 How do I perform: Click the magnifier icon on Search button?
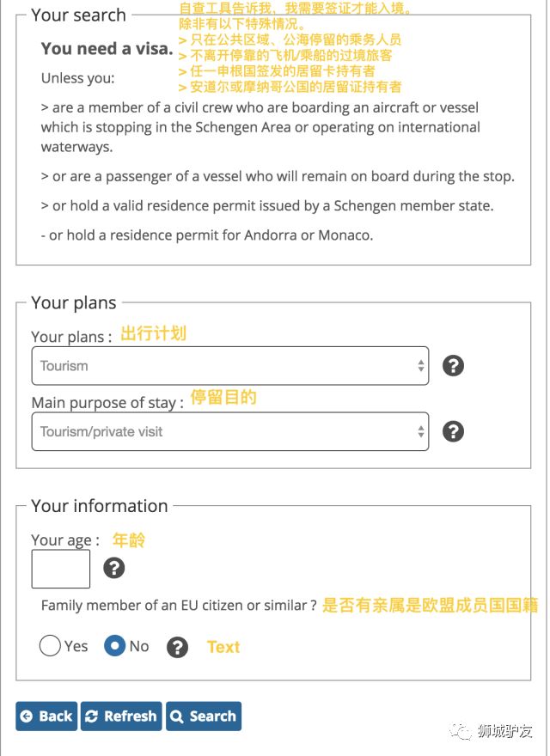177,716
